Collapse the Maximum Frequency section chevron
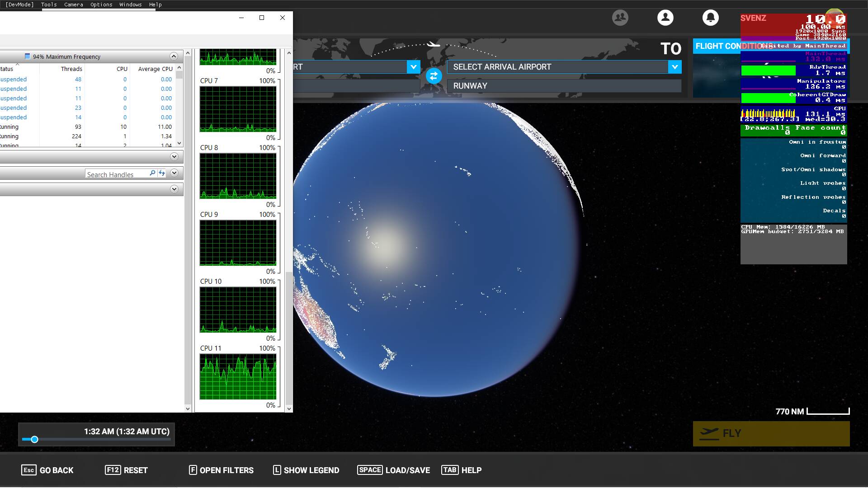 (174, 56)
